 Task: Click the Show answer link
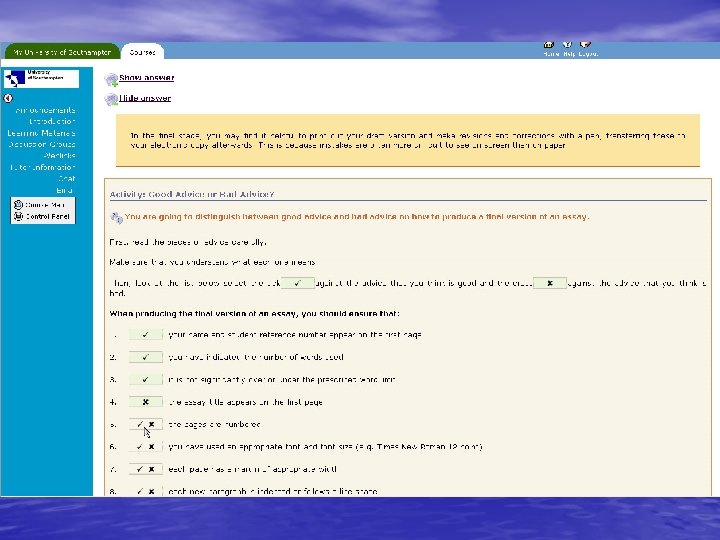pyautogui.click(x=146, y=78)
